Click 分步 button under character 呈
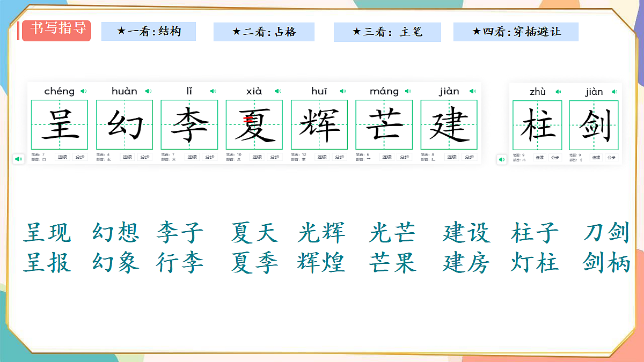This screenshot has width=644, height=362. coord(80,157)
